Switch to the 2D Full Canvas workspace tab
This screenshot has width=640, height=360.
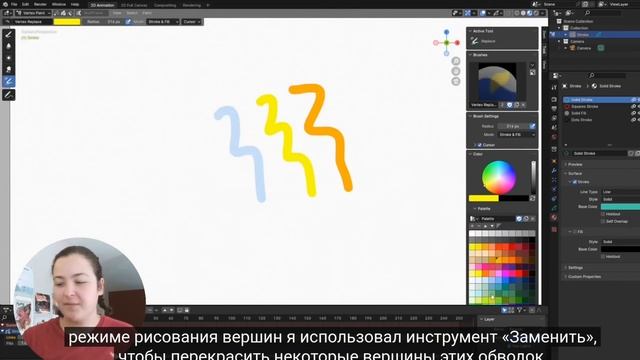click(134, 5)
